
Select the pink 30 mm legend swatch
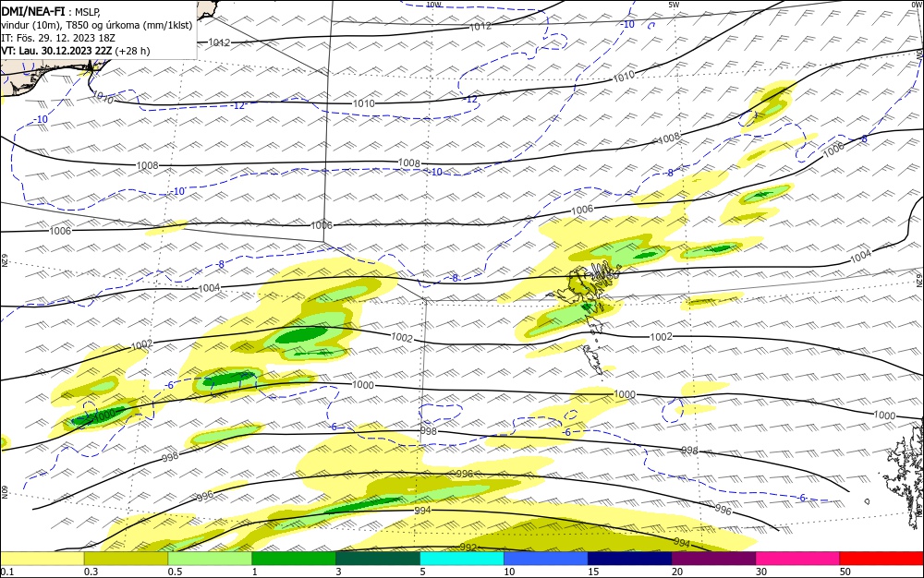pos(798,559)
